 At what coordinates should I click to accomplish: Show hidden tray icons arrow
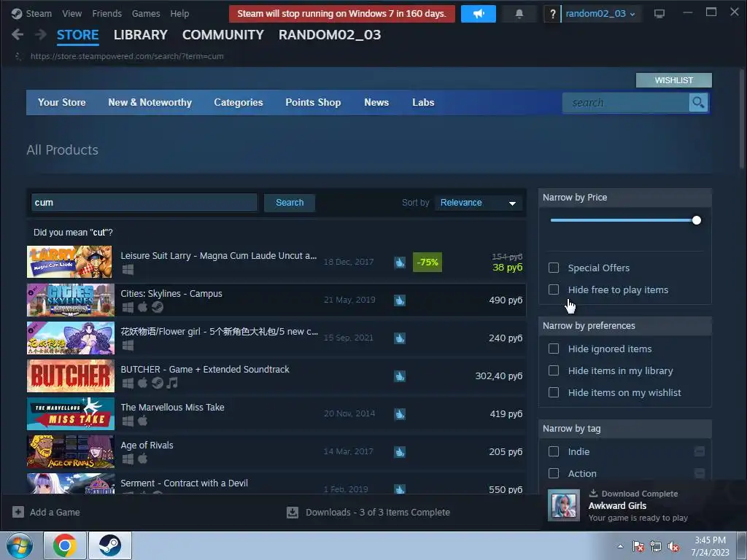[620, 547]
